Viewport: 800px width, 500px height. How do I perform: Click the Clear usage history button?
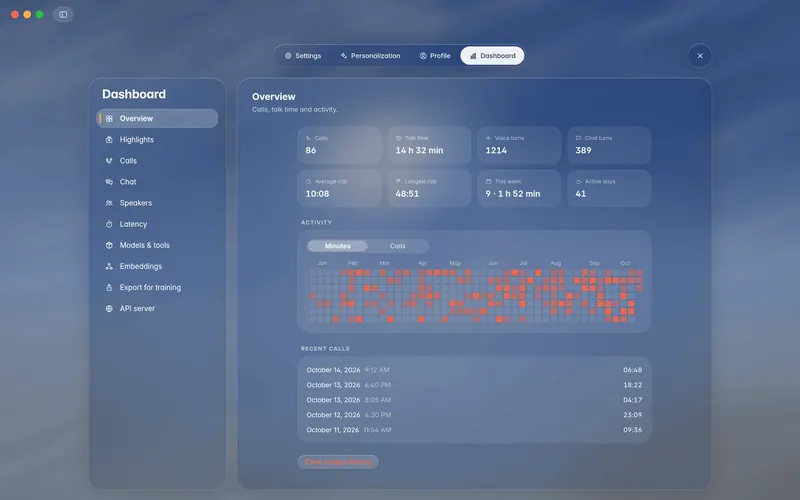(338, 462)
